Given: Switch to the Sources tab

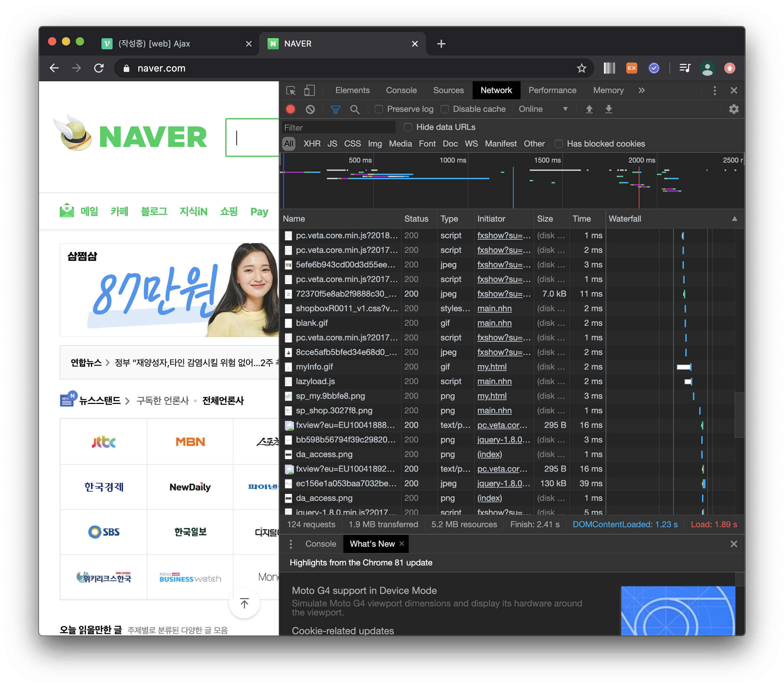Looking at the screenshot, I should click(448, 90).
